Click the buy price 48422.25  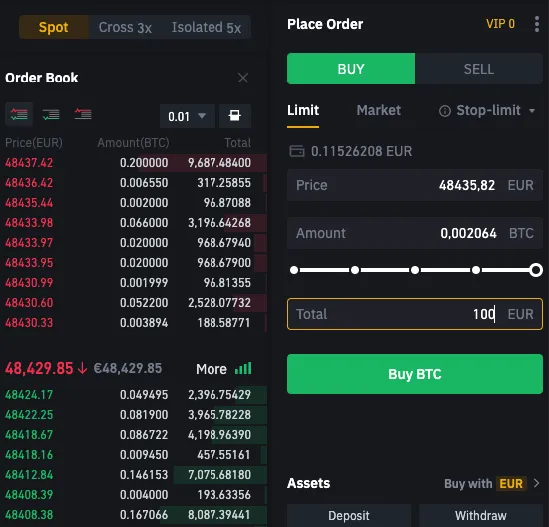(29, 415)
